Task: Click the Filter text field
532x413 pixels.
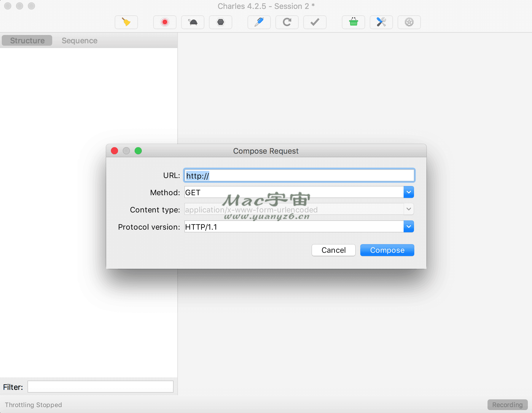Action: point(101,387)
